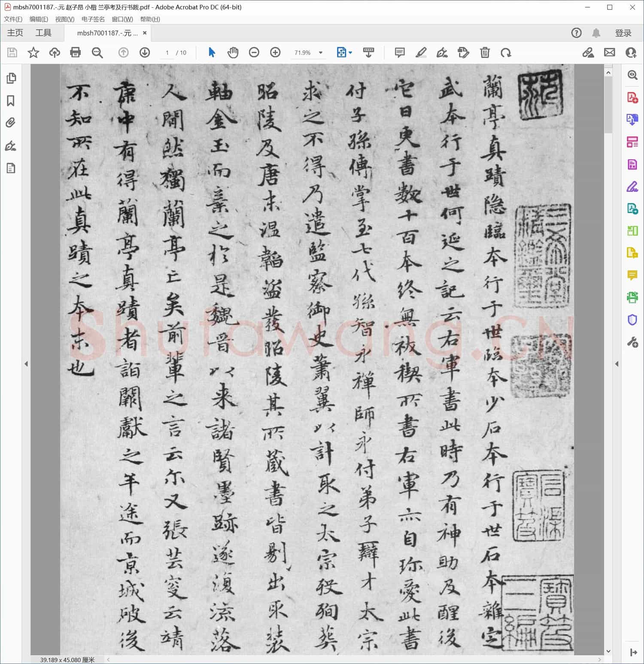The width and height of the screenshot is (644, 664).
Task: Open the Protect tool in the sidebar
Action: pyautogui.click(x=632, y=319)
